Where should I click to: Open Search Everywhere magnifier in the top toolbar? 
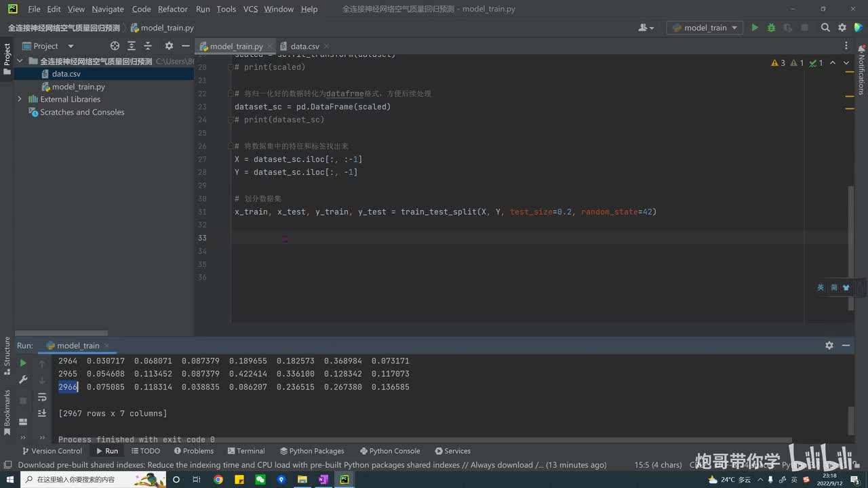[825, 28]
